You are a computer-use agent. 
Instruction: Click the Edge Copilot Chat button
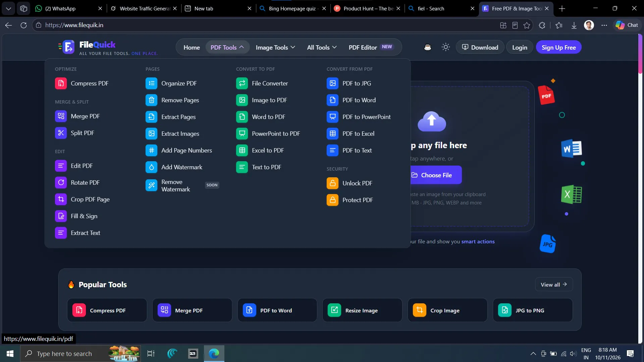coord(627,25)
